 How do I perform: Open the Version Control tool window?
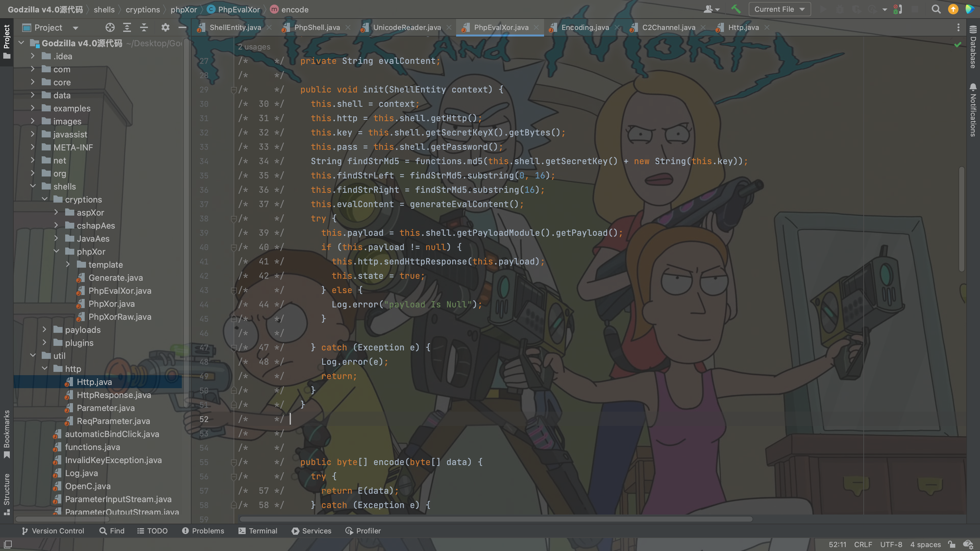[53, 531]
